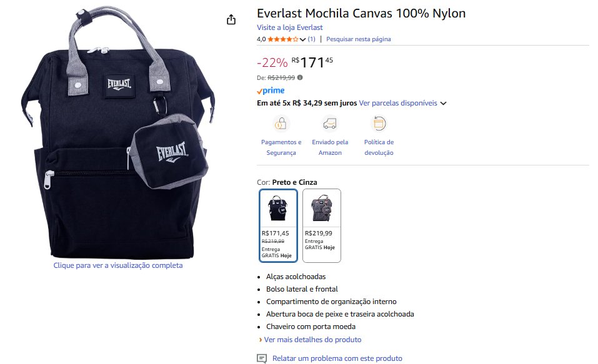Expand Ver parcelas disponíveis chevron
This screenshot has height=364, width=598.
[x=444, y=103]
